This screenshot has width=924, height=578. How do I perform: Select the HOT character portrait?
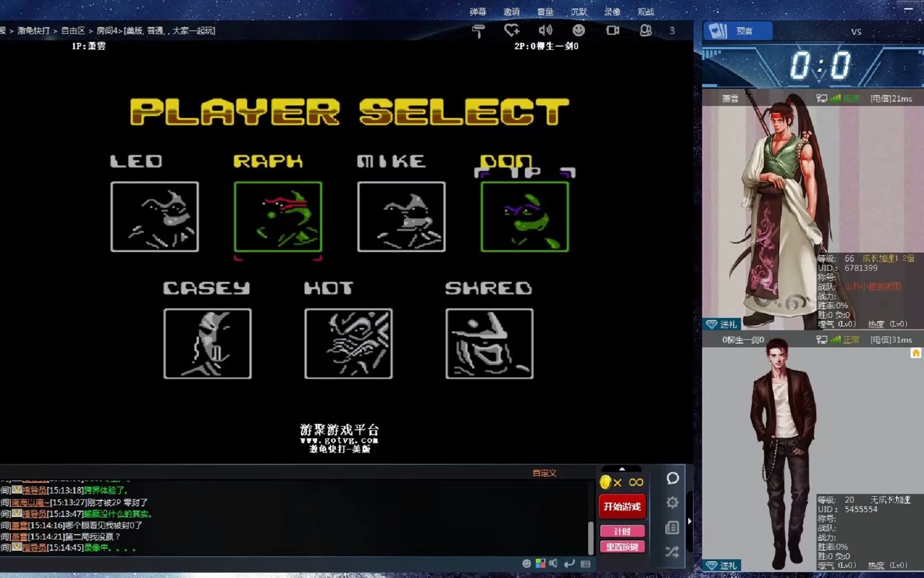point(348,344)
